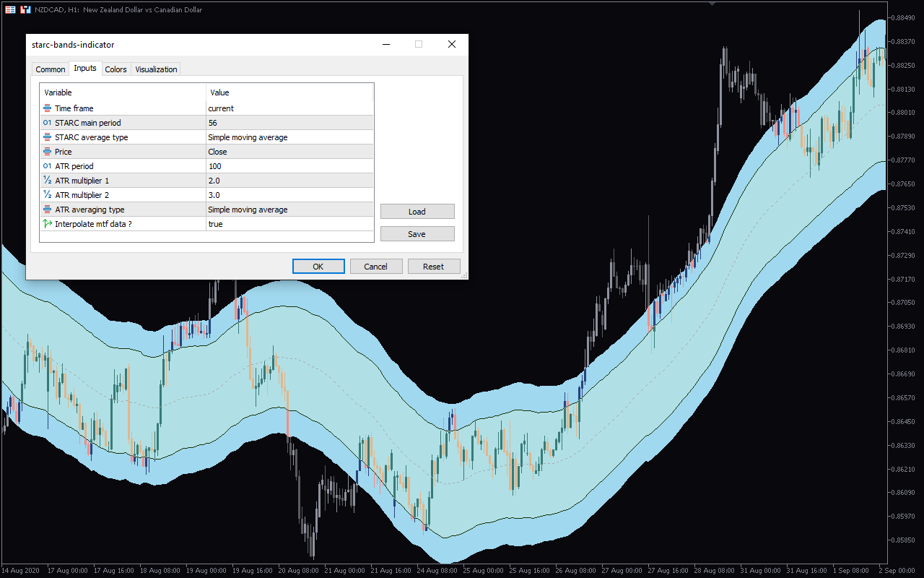Select the 'Time frame' label
The height and width of the screenshot is (578, 924).
tap(74, 108)
